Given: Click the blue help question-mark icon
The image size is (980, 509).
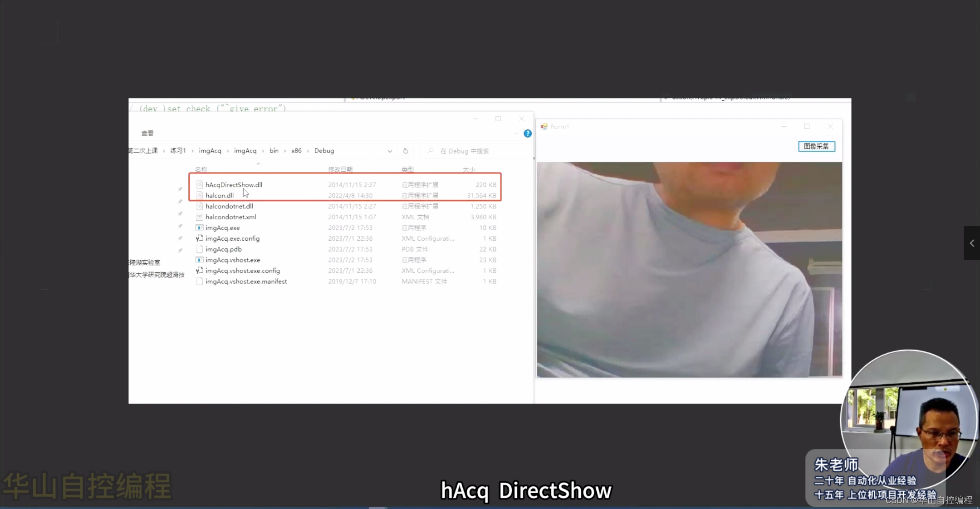Looking at the screenshot, I should coord(527,133).
